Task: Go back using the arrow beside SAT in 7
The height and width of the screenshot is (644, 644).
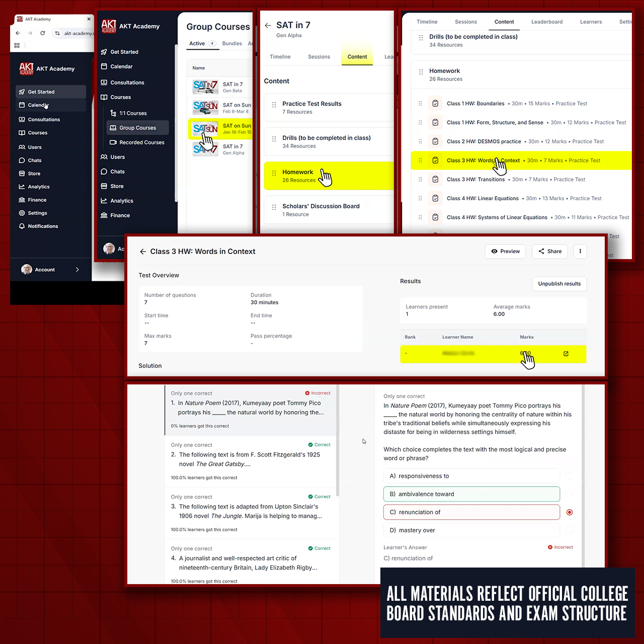Action: pyautogui.click(x=268, y=25)
